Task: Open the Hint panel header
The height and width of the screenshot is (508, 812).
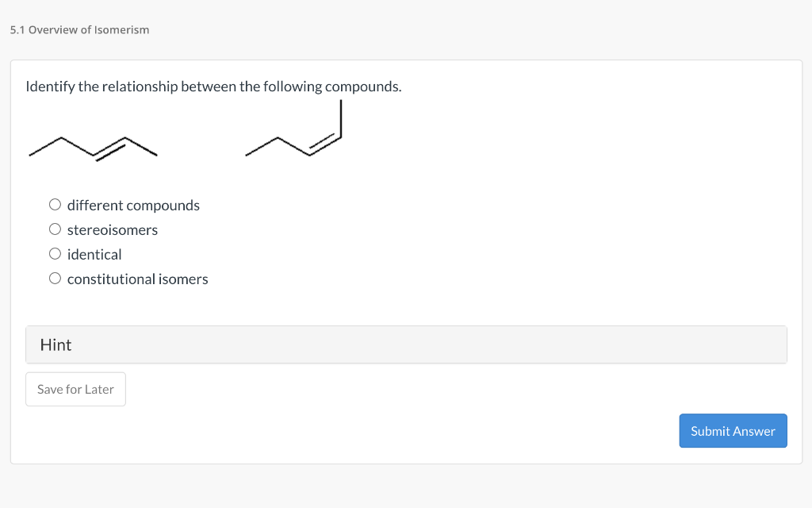Action: point(56,344)
